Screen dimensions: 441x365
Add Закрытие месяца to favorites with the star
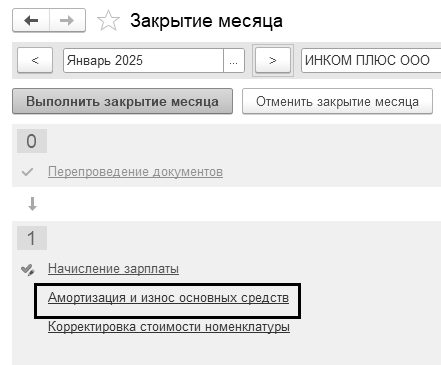pos(108,21)
